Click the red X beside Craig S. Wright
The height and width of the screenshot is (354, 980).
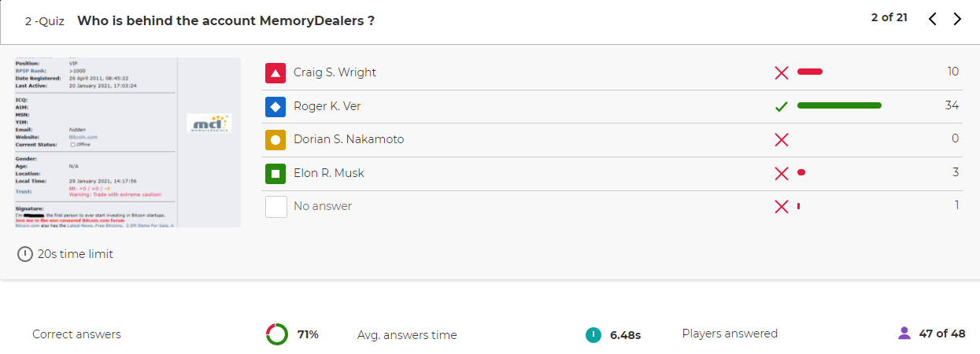[781, 73]
